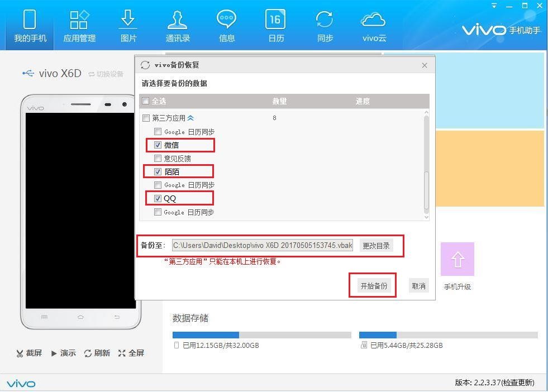Image resolution: width=548 pixels, height=392 pixels.
Task: Open the 日历 calendar section
Action: pyautogui.click(x=276, y=26)
